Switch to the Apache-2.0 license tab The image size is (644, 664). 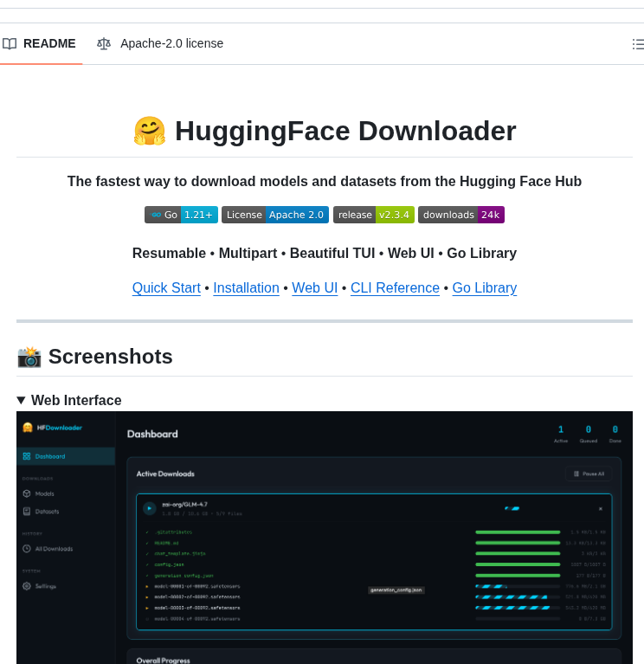click(160, 43)
